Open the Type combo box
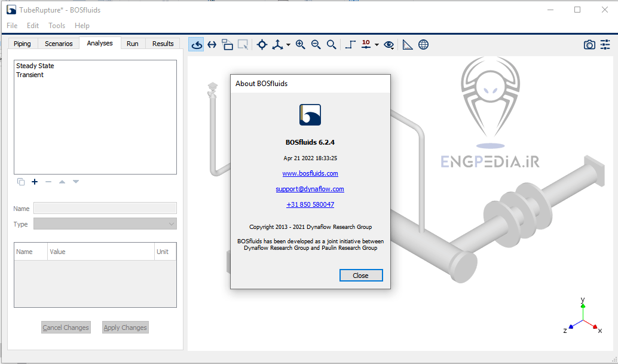This screenshot has height=364, width=618. (x=105, y=224)
